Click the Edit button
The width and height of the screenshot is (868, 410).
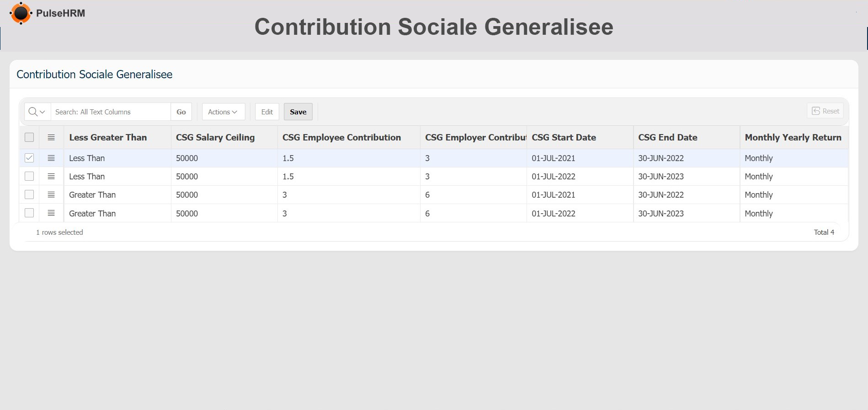(x=267, y=112)
